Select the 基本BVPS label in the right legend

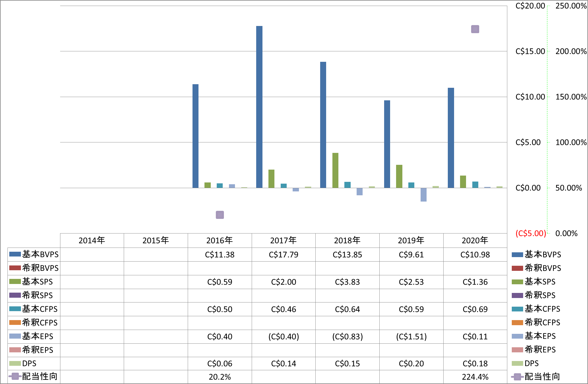tap(543, 254)
